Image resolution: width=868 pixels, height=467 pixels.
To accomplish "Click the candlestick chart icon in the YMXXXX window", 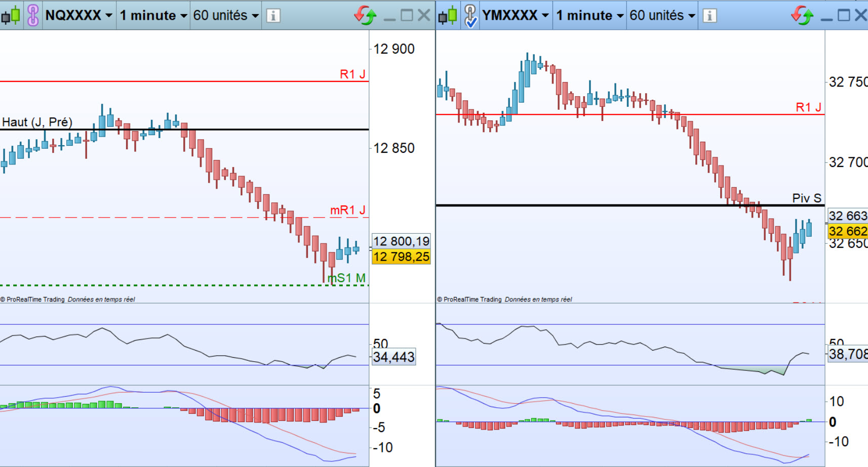I will [448, 16].
